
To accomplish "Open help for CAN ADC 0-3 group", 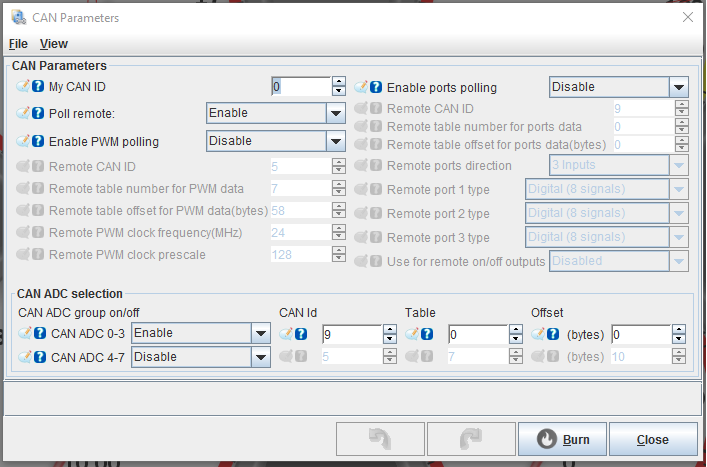I will pyautogui.click(x=40, y=333).
